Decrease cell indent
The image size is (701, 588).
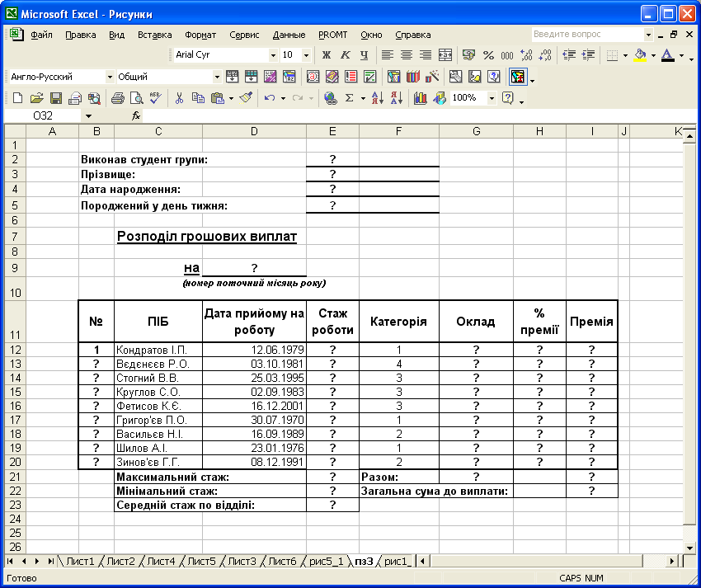569,55
